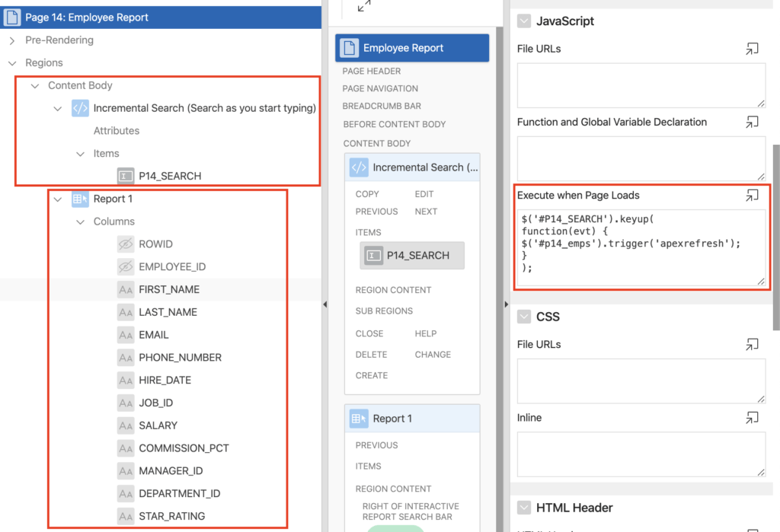Screen dimensions: 780x532
Task: Click the hidden-column icon beside EMPLOYEE_ID
Action: click(x=126, y=267)
